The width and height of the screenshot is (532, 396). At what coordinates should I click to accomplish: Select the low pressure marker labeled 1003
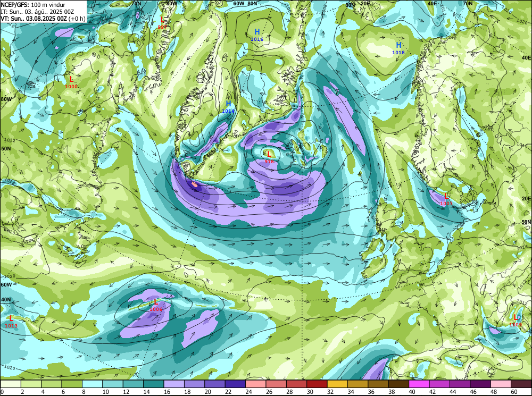pyautogui.click(x=446, y=199)
